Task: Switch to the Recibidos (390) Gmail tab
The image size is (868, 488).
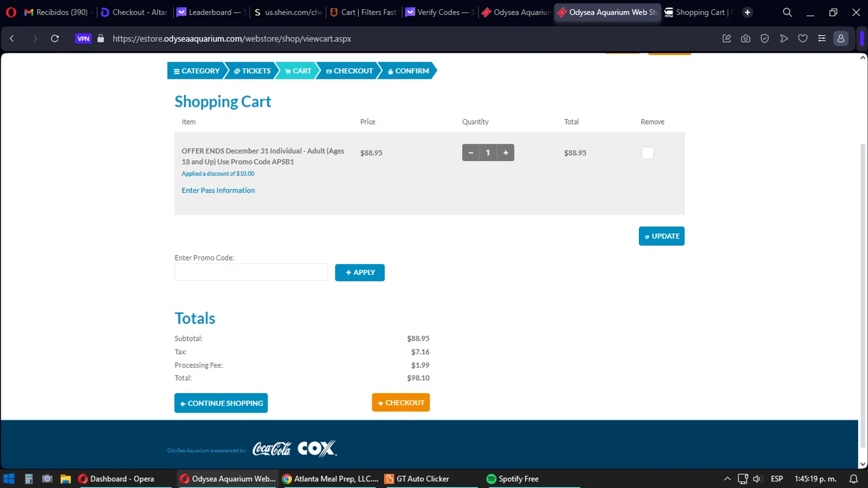Action: pyautogui.click(x=57, y=12)
